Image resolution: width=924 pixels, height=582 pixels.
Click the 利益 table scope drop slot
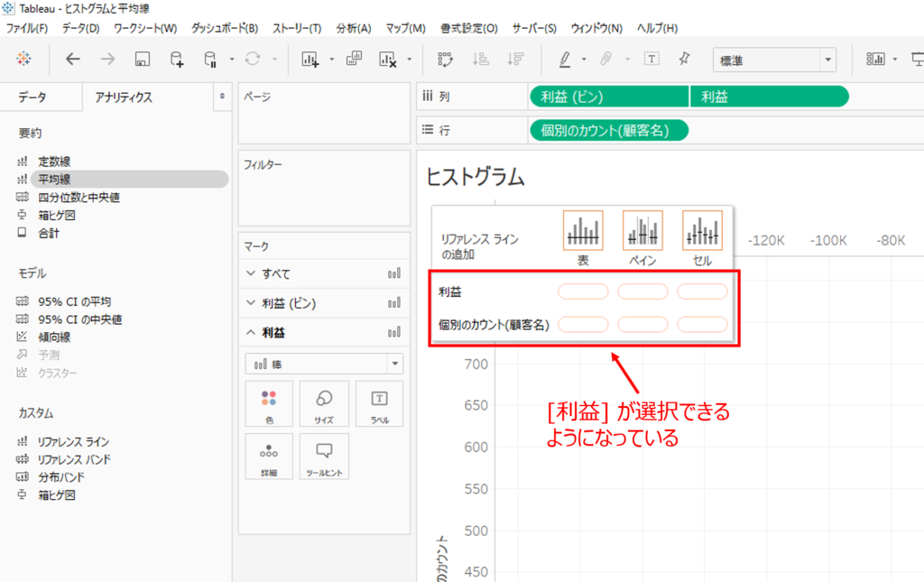(583, 291)
